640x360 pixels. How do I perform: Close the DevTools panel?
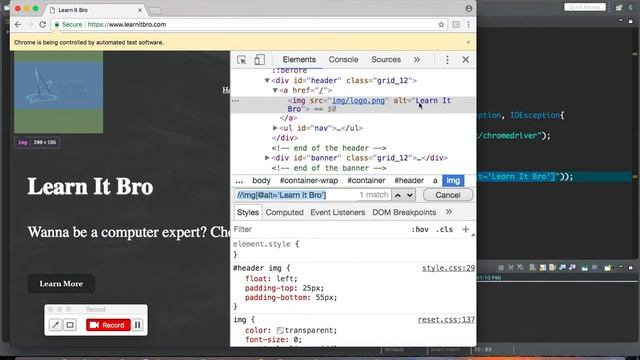click(466, 60)
